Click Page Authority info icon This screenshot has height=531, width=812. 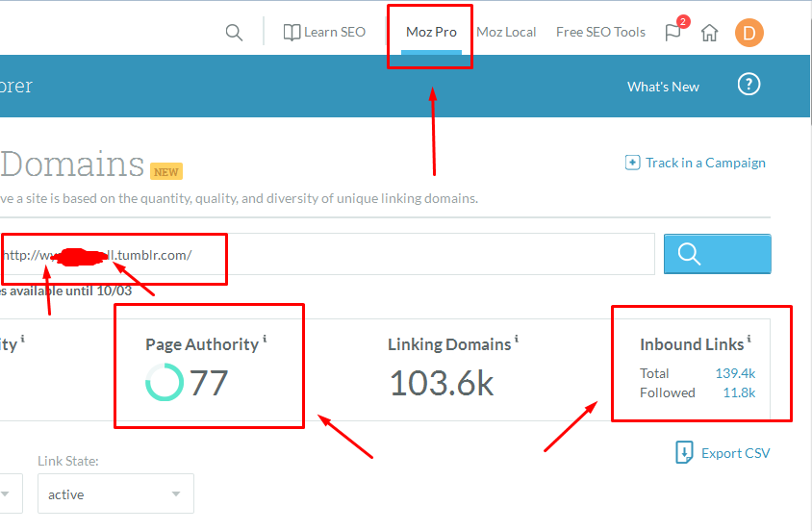click(x=265, y=339)
